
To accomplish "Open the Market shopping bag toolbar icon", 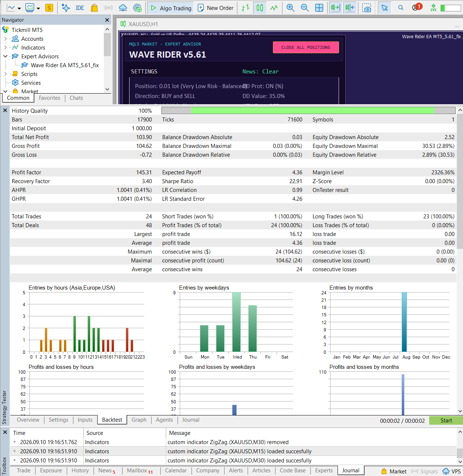I will (x=94, y=8).
